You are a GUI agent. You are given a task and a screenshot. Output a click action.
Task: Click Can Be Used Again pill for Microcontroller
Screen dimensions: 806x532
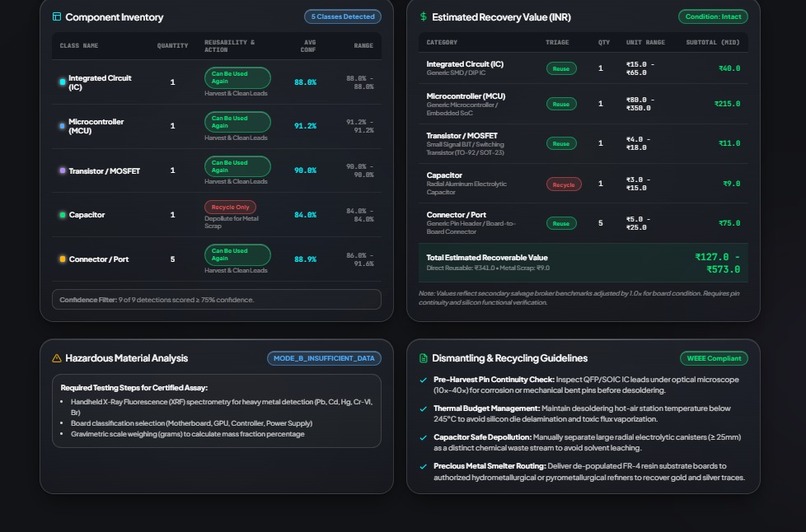(x=237, y=122)
